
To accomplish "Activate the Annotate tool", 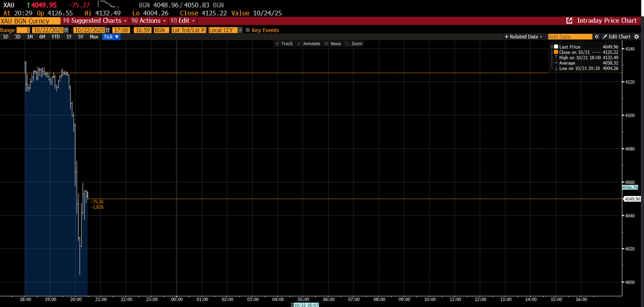I will [x=309, y=43].
